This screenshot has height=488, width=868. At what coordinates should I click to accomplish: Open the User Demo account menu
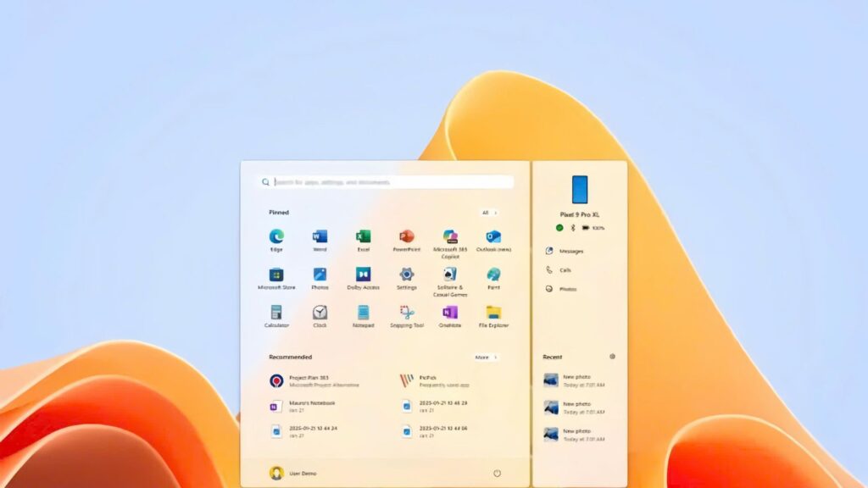(293, 473)
